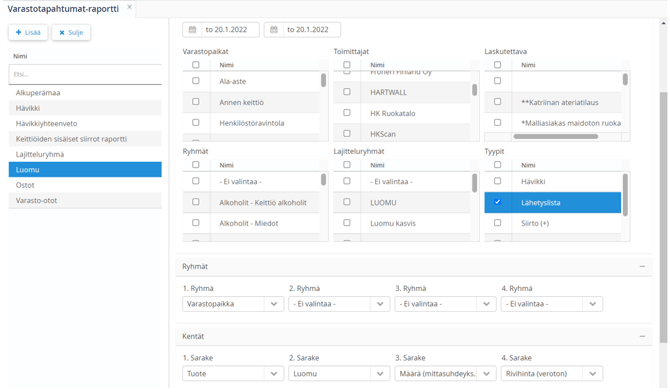Check the LUOMU sorting group checkbox
The width and height of the screenshot is (670, 392).
tap(347, 202)
